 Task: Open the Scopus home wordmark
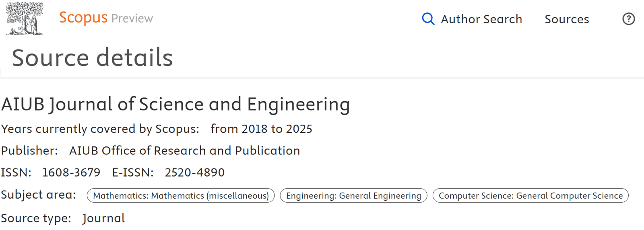point(83,18)
